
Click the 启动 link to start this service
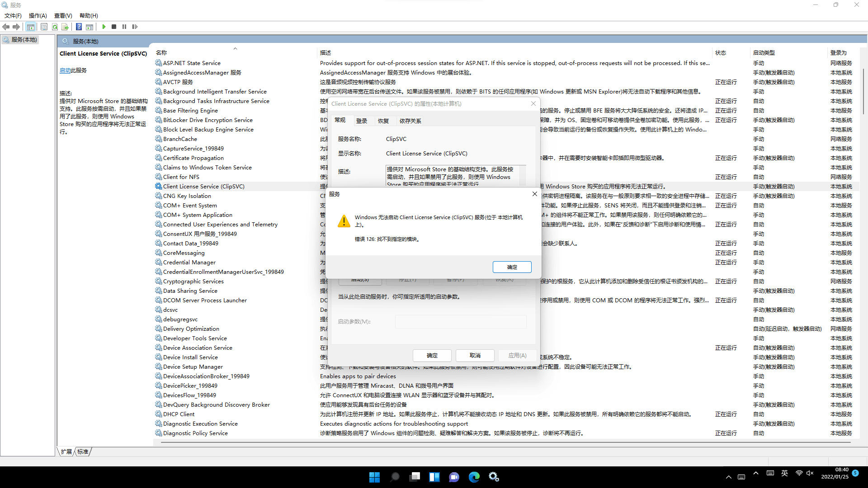point(65,70)
